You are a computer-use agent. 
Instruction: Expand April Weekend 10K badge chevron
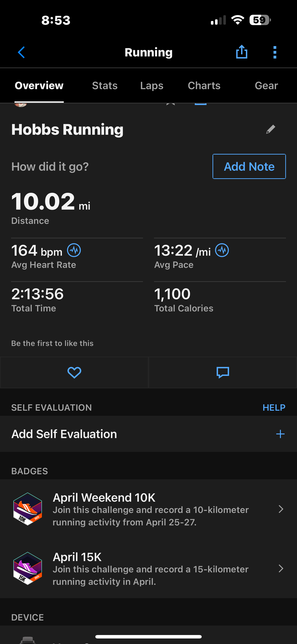[281, 509]
